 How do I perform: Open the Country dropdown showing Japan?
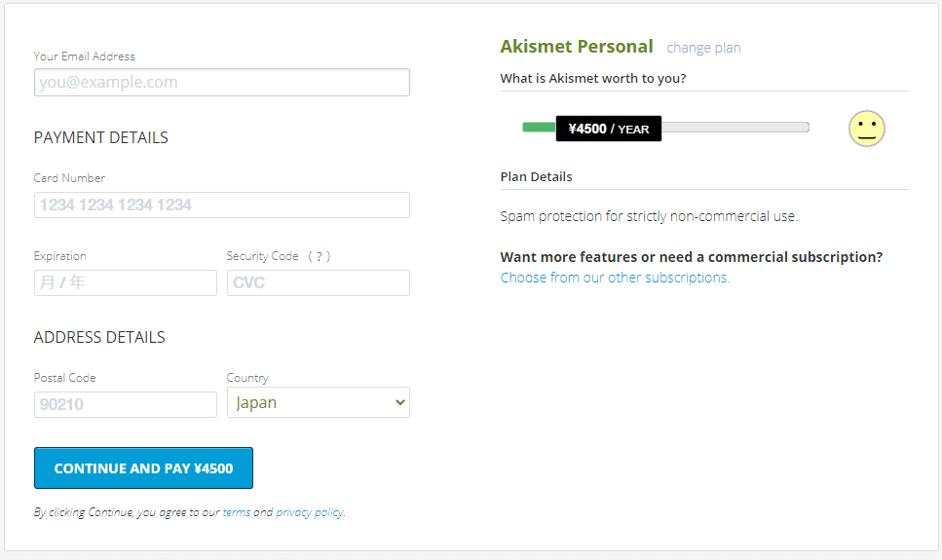(318, 402)
